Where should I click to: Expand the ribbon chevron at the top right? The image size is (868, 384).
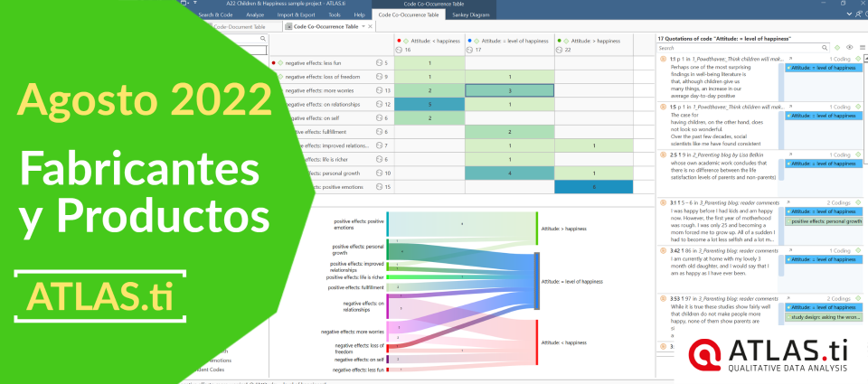click(x=849, y=15)
